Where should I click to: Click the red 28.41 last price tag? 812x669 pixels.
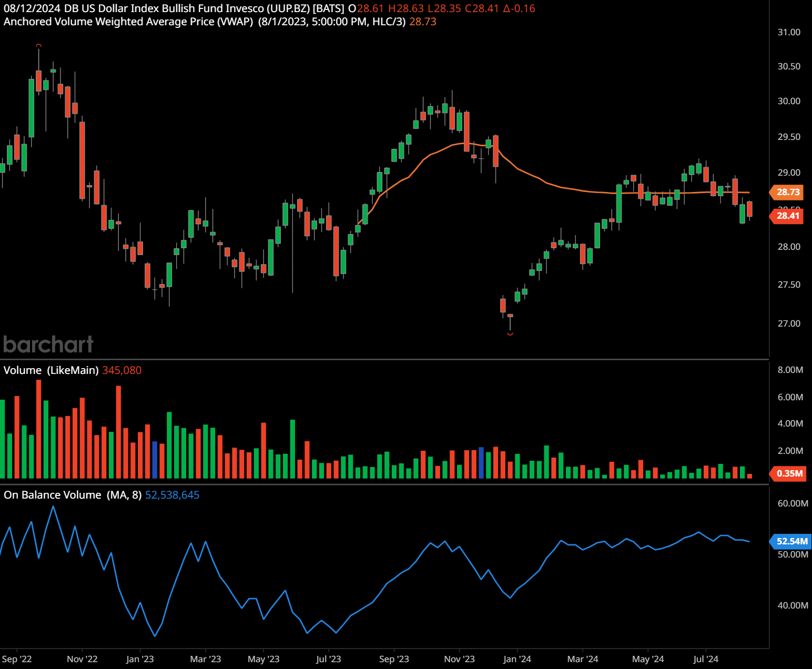click(787, 216)
